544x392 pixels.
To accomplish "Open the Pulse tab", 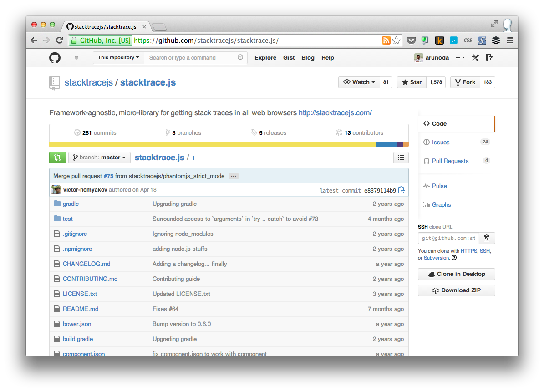I will point(439,186).
